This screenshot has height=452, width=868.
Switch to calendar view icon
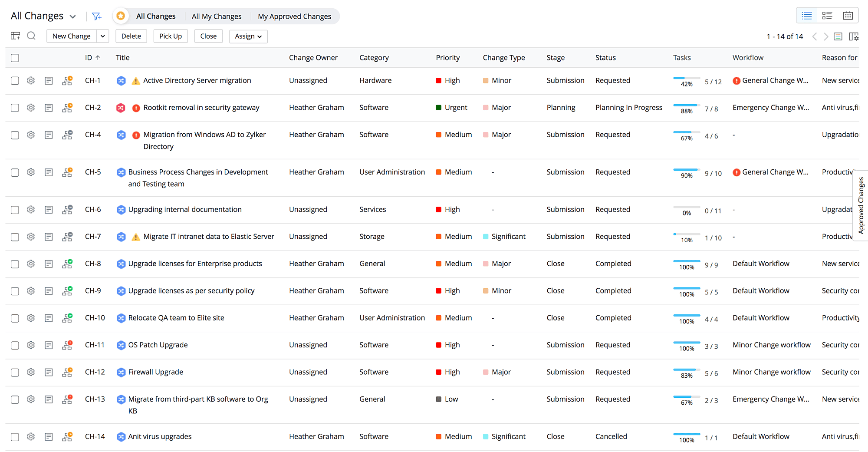(x=848, y=16)
